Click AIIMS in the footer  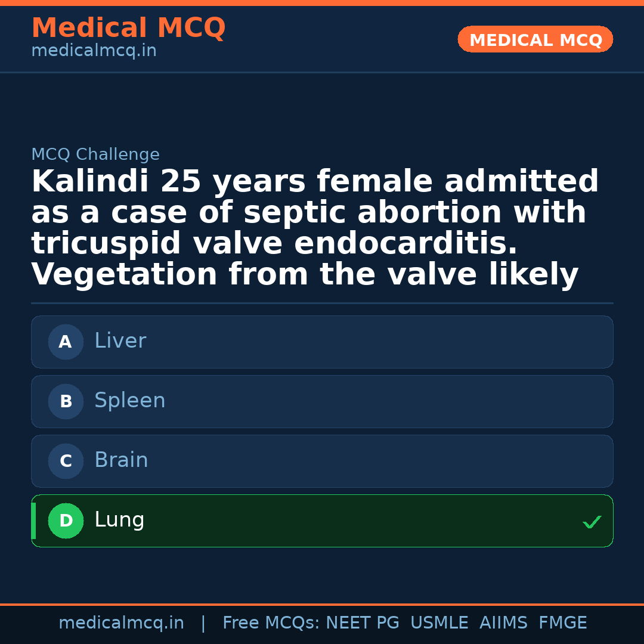click(x=503, y=623)
